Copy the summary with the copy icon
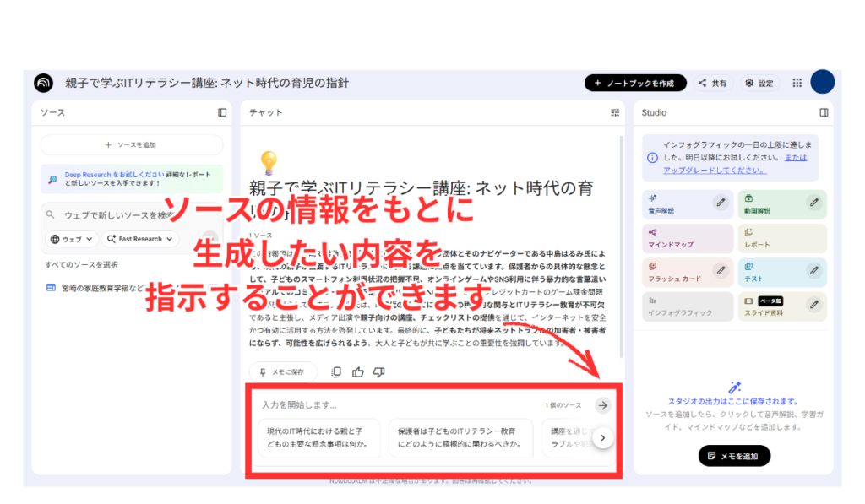This screenshot has width=865, height=504. pos(337,371)
